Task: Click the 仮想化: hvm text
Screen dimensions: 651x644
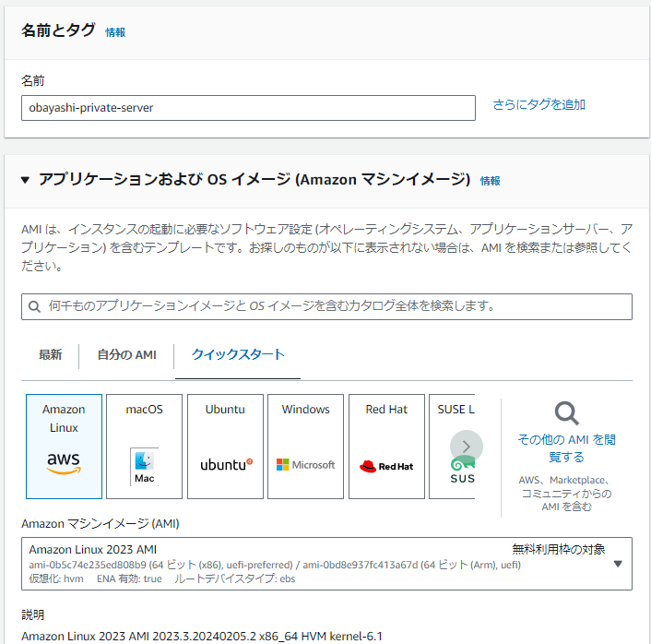Action: click(56, 578)
